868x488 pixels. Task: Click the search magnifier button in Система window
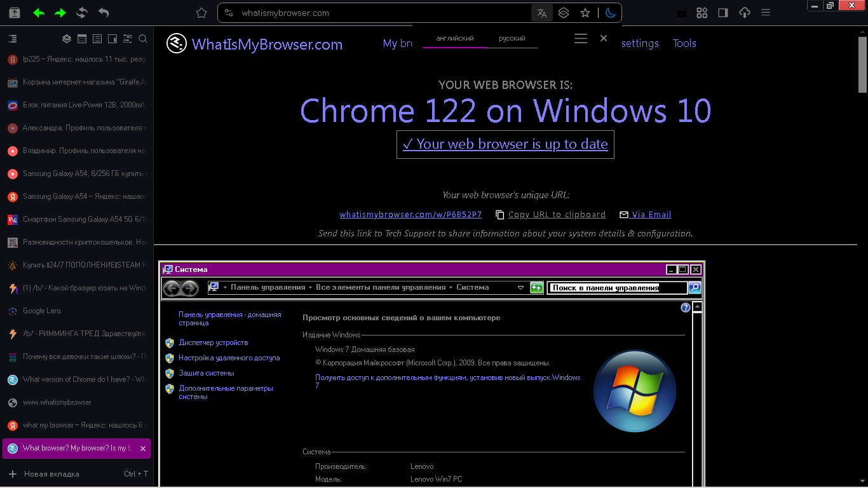click(695, 288)
